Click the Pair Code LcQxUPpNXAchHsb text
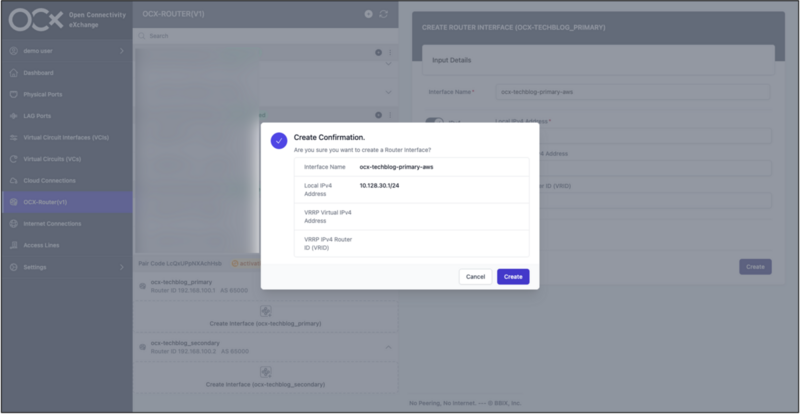This screenshot has width=800, height=414. pyautogui.click(x=180, y=263)
